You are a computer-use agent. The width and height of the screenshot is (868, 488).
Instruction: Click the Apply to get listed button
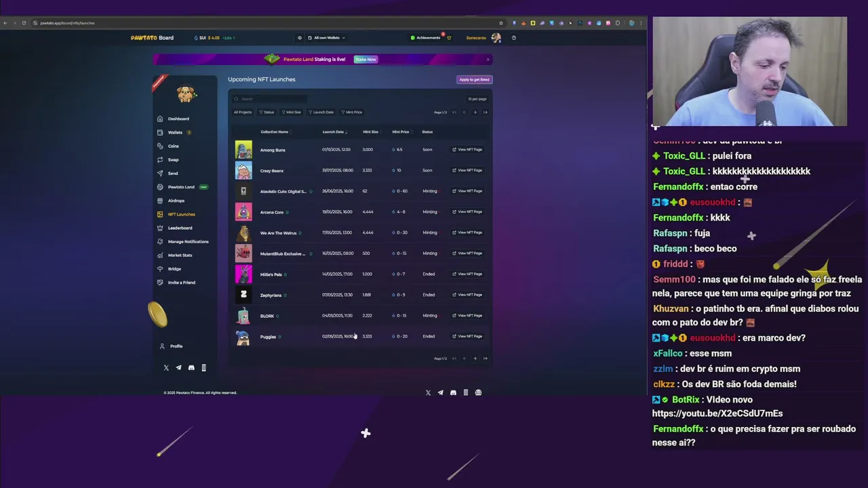pos(474,79)
